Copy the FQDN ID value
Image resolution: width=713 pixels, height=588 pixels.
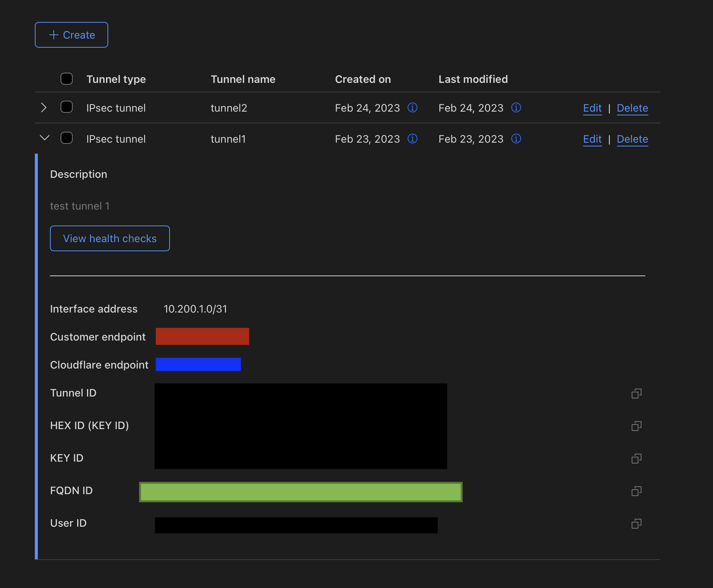click(637, 491)
